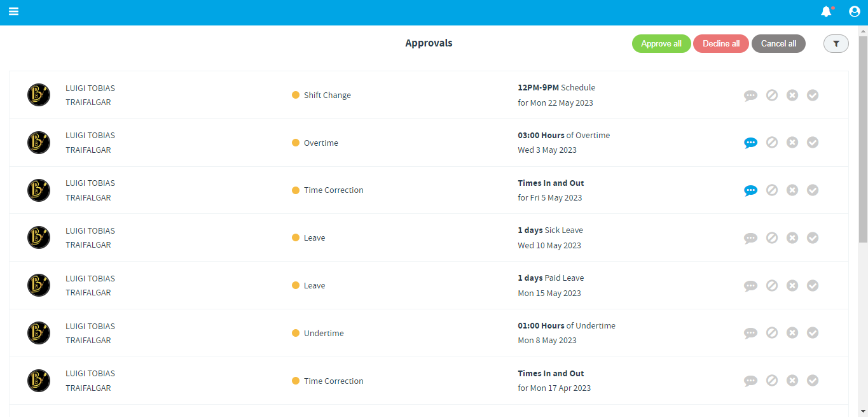Select the Sick Leave request row details
Image resolution: width=868 pixels, height=417 pixels.
click(x=550, y=237)
